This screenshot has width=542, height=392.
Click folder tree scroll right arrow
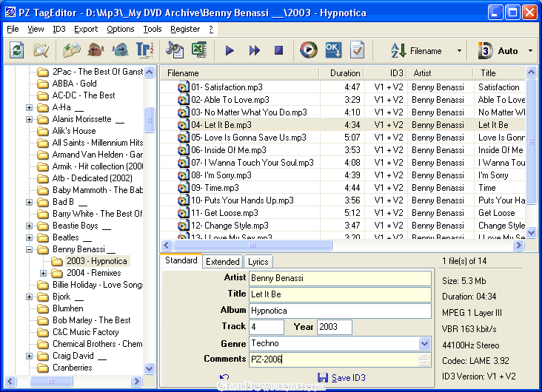pos(136,382)
